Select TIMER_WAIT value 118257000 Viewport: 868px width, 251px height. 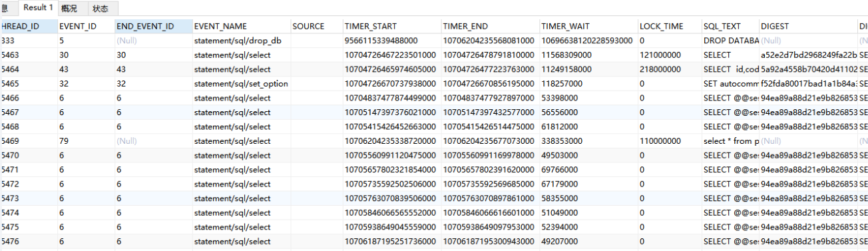click(588, 84)
